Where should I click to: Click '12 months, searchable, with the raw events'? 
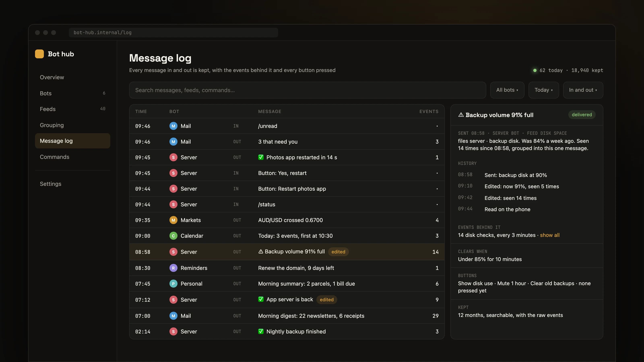pyautogui.click(x=510, y=315)
